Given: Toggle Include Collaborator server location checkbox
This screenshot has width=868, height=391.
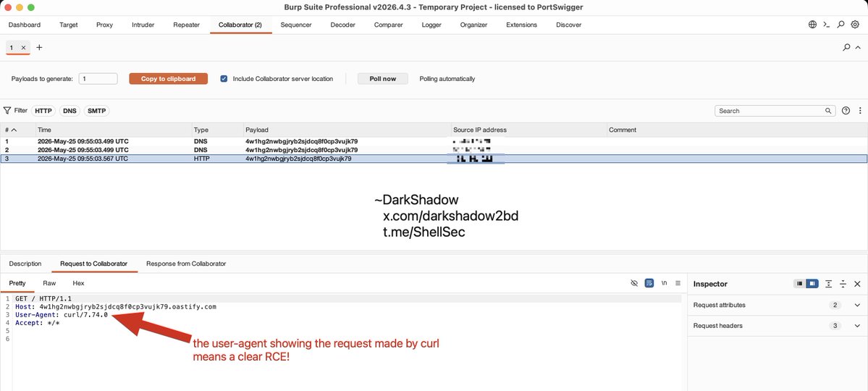Looking at the screenshot, I should (x=224, y=79).
